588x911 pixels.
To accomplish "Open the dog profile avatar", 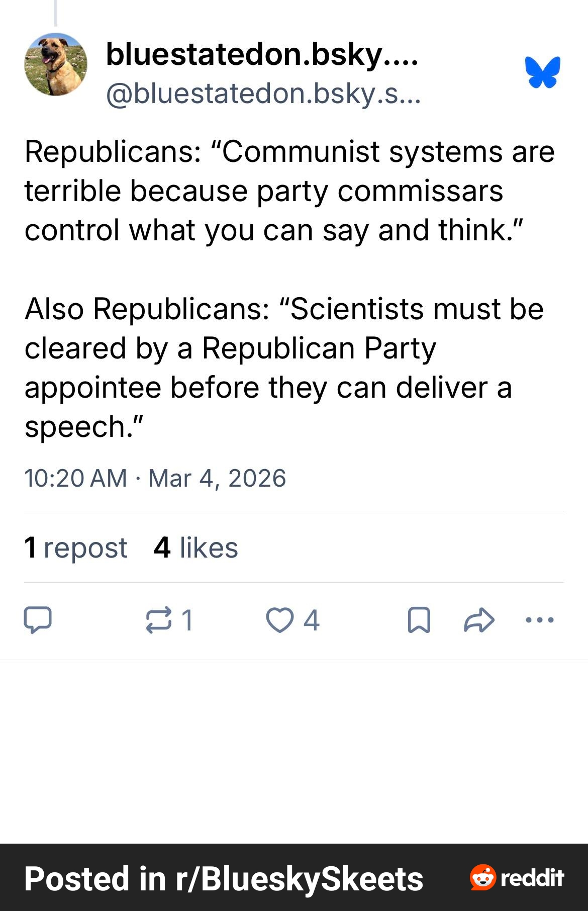I will point(56,64).
